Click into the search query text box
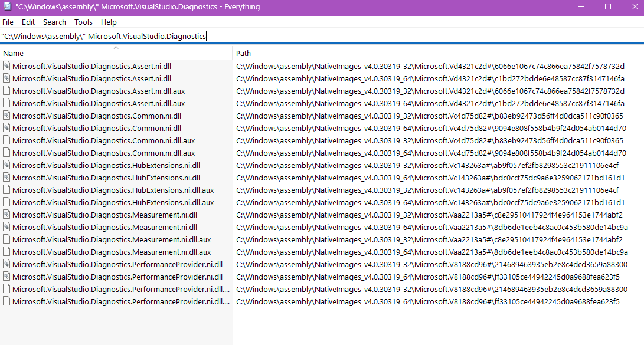This screenshot has height=345, width=644. pyautogui.click(x=322, y=36)
